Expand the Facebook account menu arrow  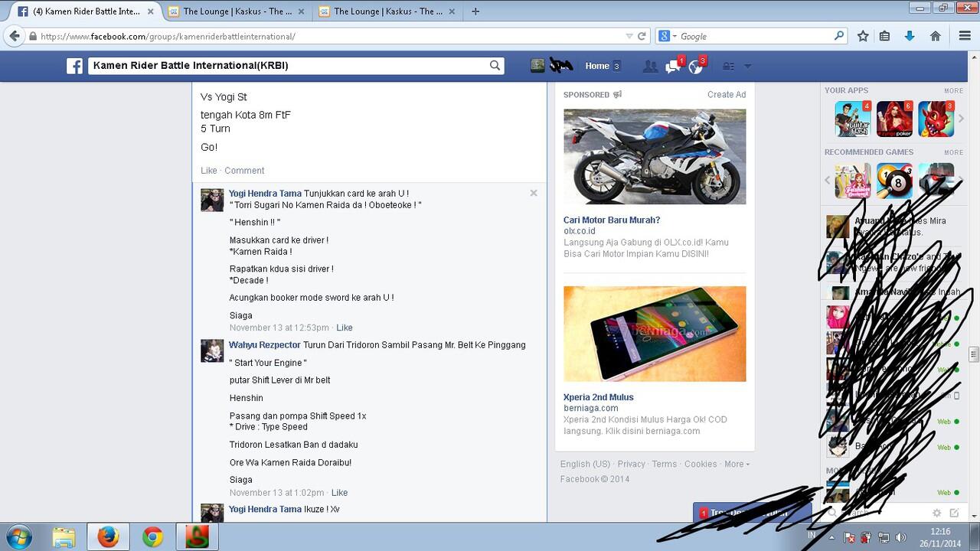click(x=748, y=67)
